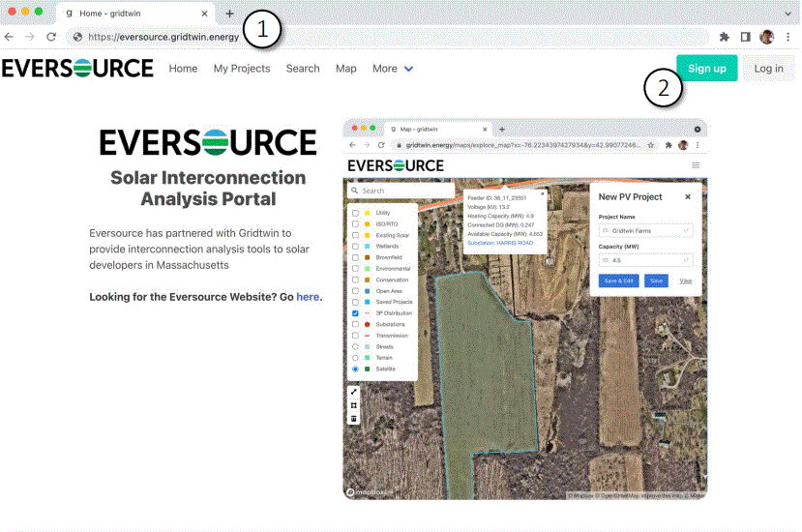Click the magnifier in the map Search box
The image size is (802, 532).
[354, 191]
